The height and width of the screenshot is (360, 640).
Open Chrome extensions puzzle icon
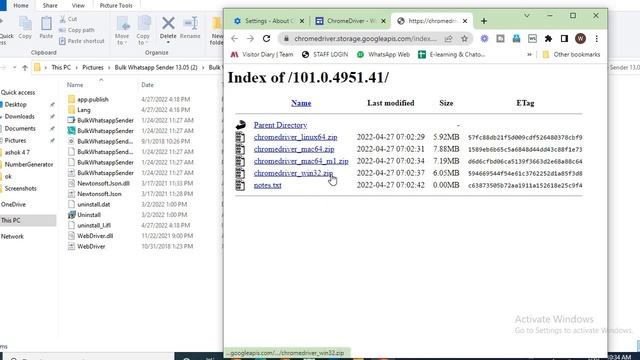(x=548, y=38)
